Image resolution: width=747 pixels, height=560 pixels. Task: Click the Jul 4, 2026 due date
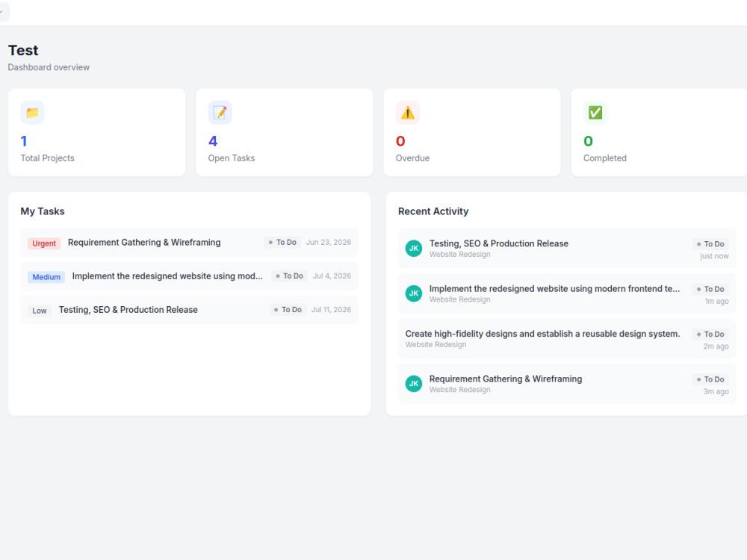(332, 276)
